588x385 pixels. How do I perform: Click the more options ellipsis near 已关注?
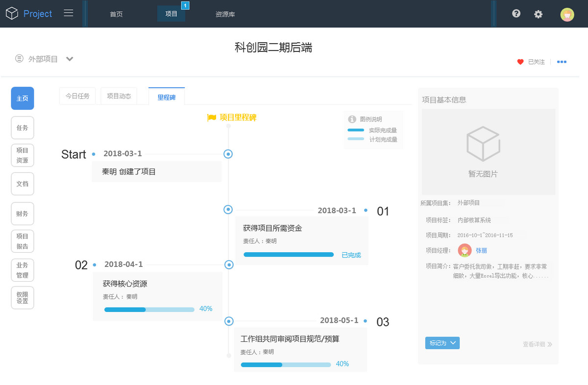(x=562, y=62)
